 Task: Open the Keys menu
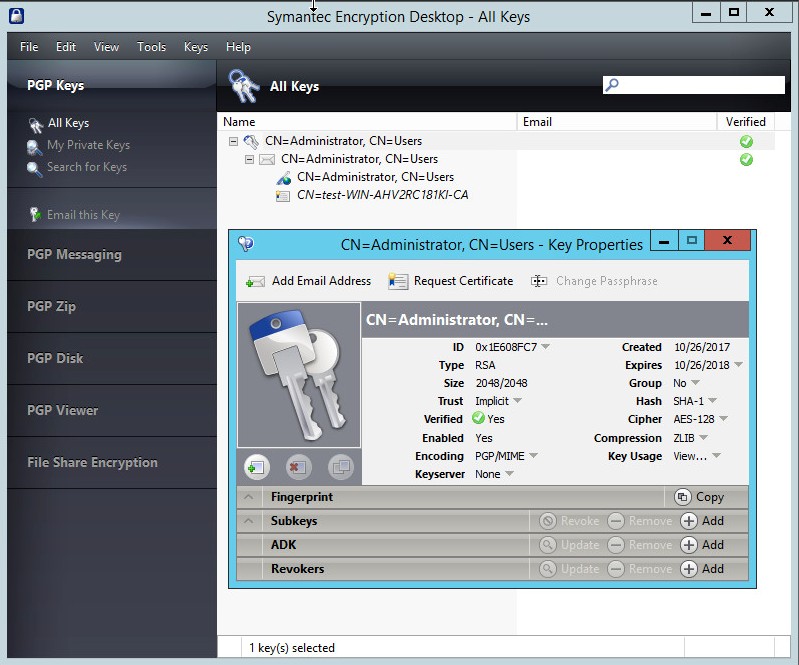(196, 47)
